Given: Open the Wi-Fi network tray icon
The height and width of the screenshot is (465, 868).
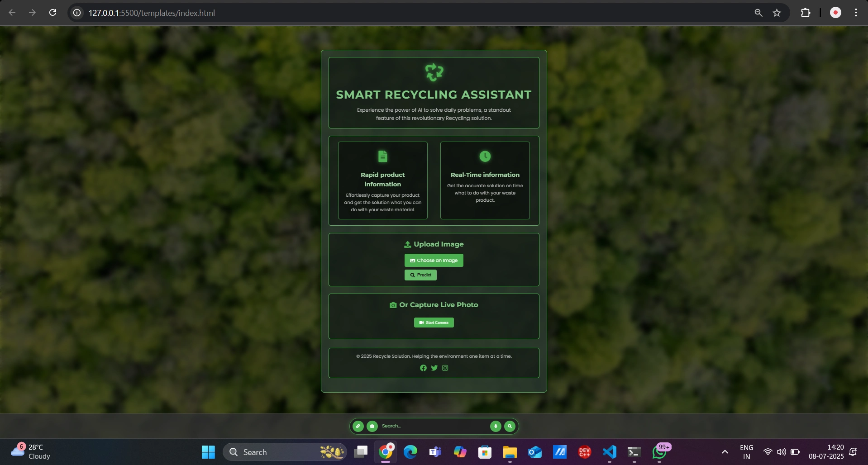Looking at the screenshot, I should 768,452.
